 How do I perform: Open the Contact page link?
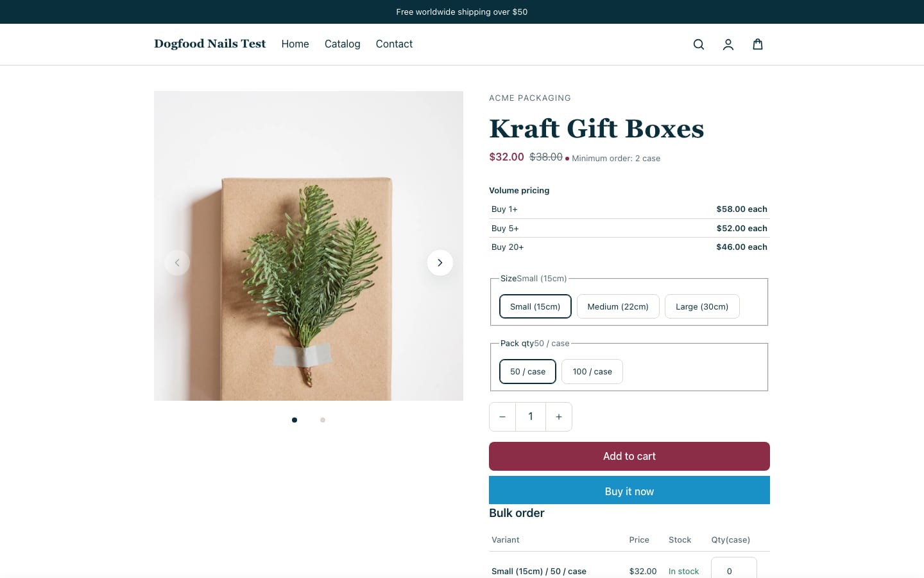click(394, 44)
